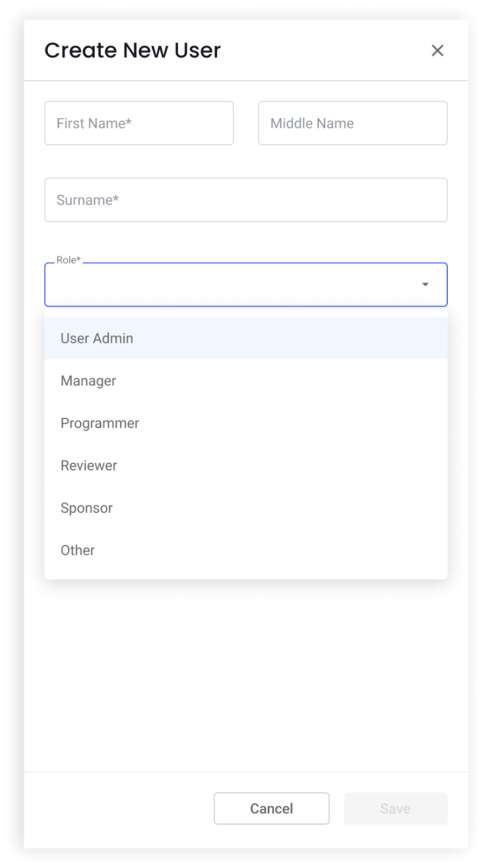Focus the Middle Name input
Viewport: 484px width, 868px height.
(x=352, y=123)
